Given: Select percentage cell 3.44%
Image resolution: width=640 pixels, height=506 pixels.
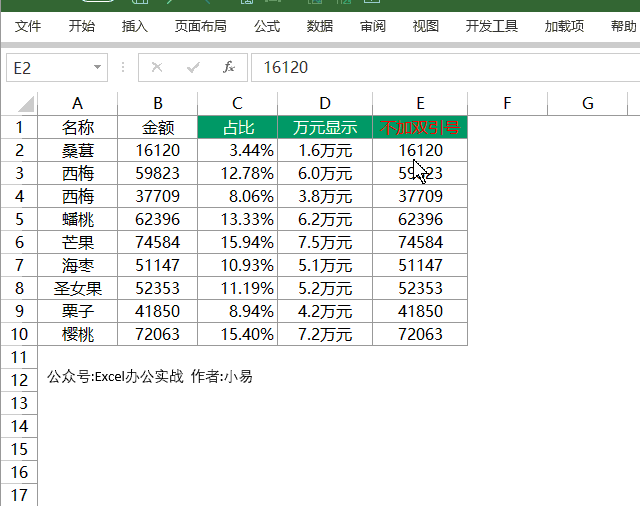Looking at the screenshot, I should 238,150.
